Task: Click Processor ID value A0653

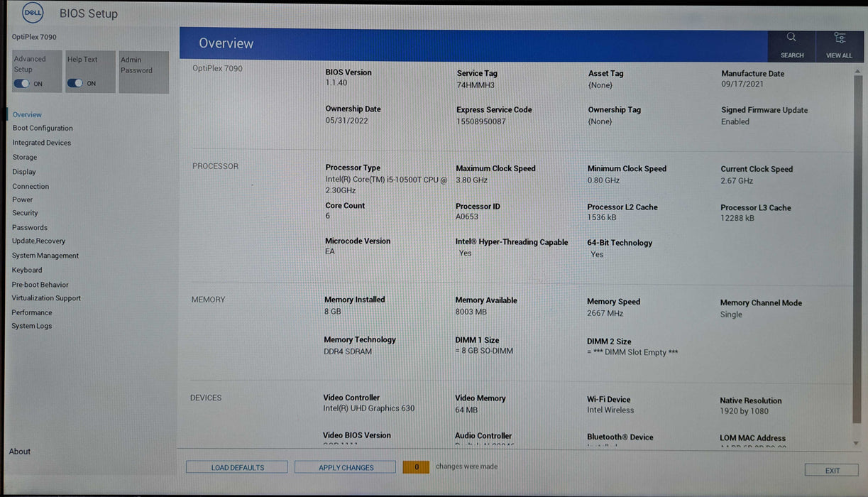Action: click(467, 217)
